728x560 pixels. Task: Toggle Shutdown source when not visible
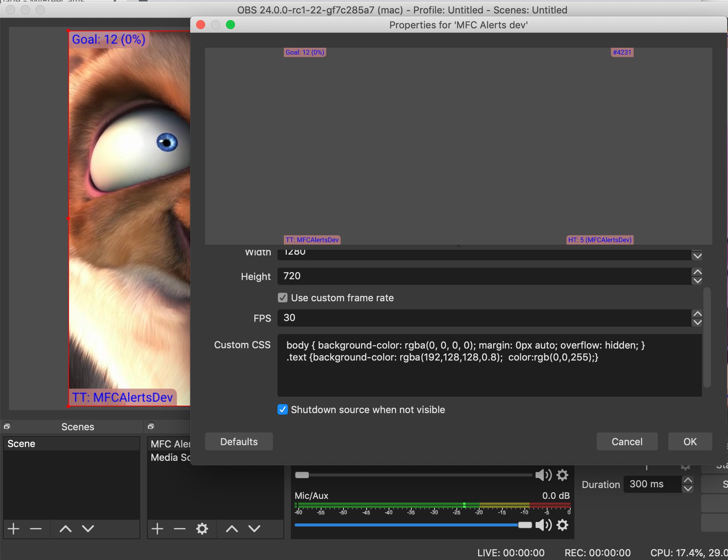pyautogui.click(x=283, y=409)
